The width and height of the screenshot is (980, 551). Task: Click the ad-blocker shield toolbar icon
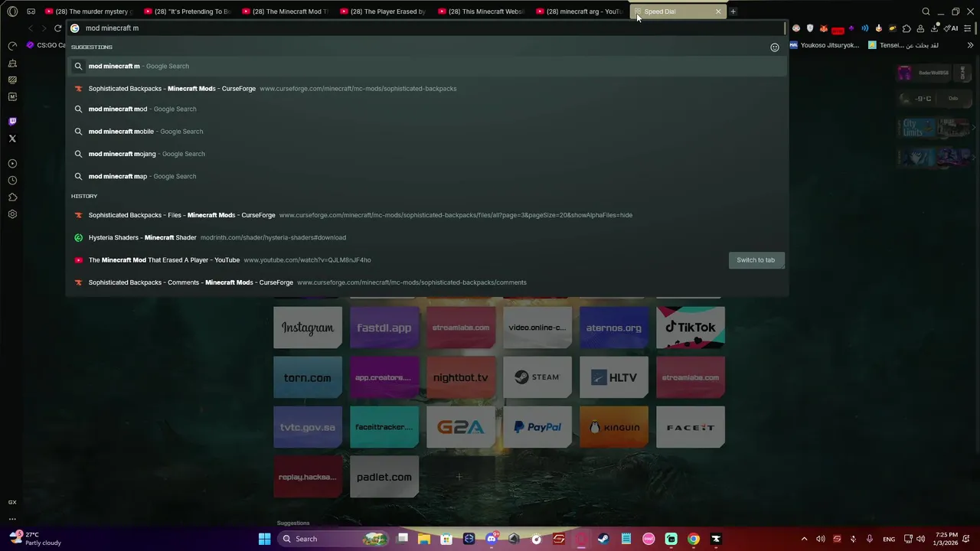(810, 28)
